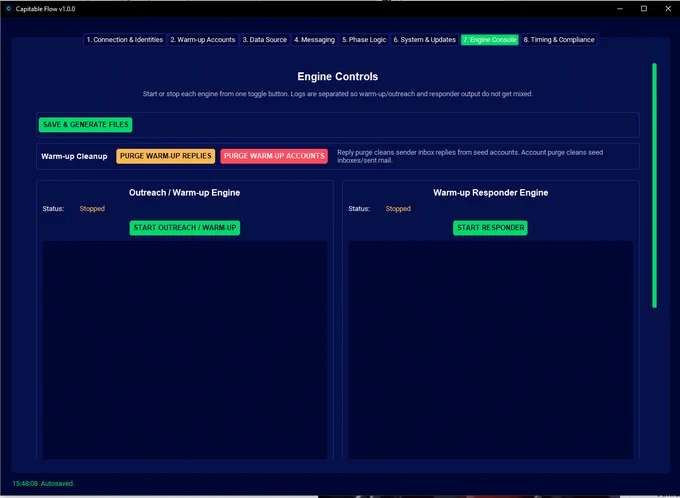Switch to Timing & Compliance tab

[559, 39]
